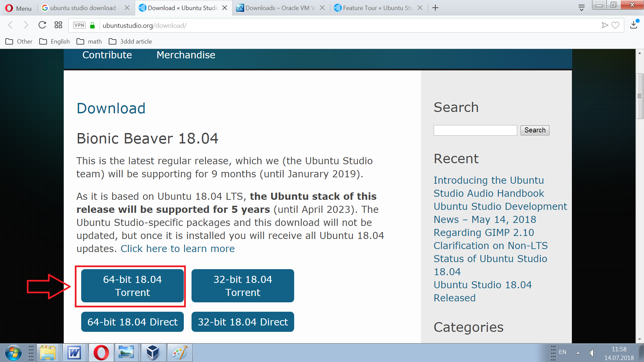The width and height of the screenshot is (644, 362).
Task: Reload the current page
Action: tap(42, 25)
